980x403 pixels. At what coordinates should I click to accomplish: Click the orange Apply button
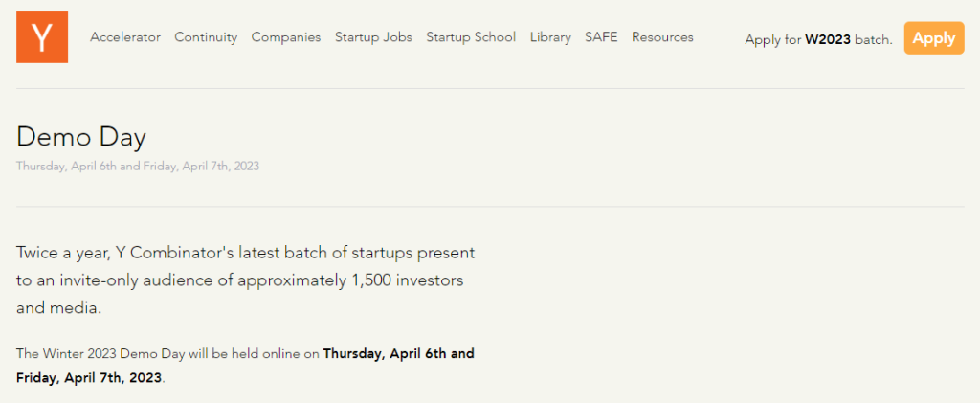tap(934, 38)
